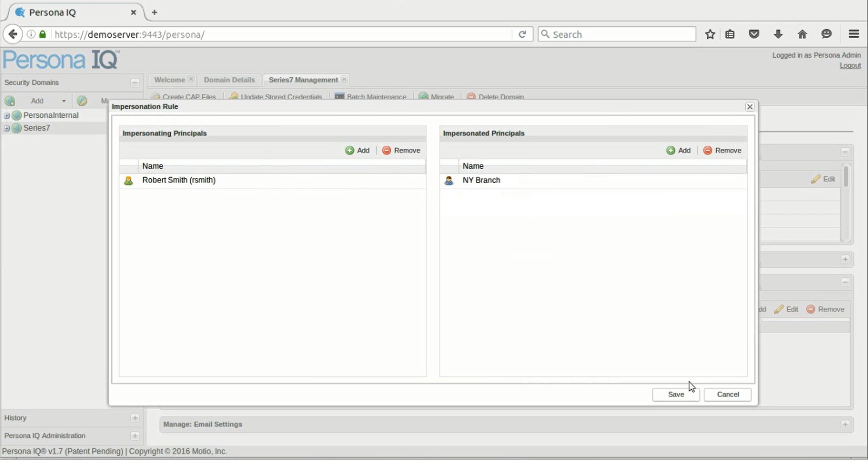The height and width of the screenshot is (473, 868).
Task: Open the downloads arrow icon
Action: (778, 34)
